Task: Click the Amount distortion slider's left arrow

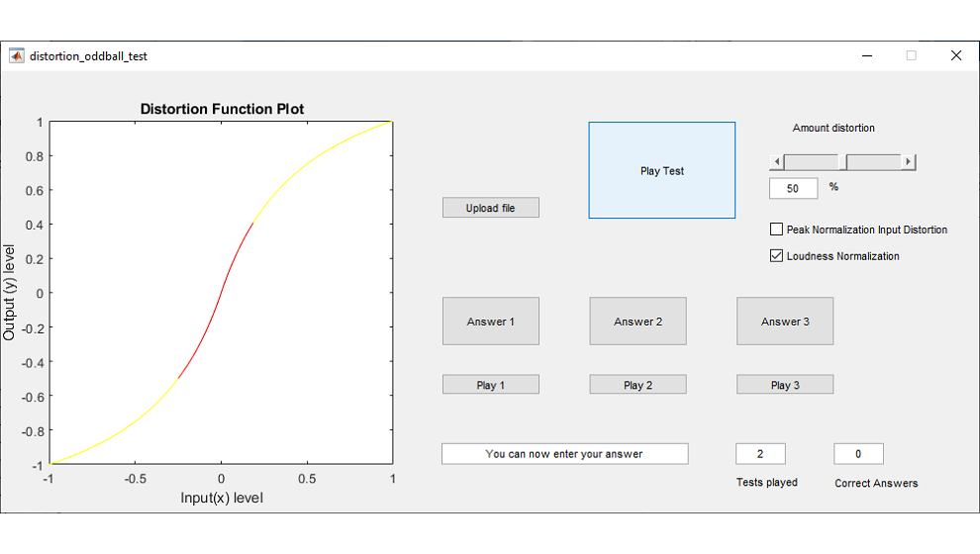Action: 777,162
